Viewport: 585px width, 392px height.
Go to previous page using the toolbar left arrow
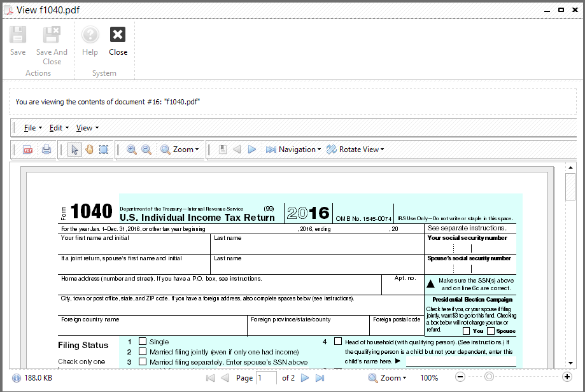coord(237,150)
